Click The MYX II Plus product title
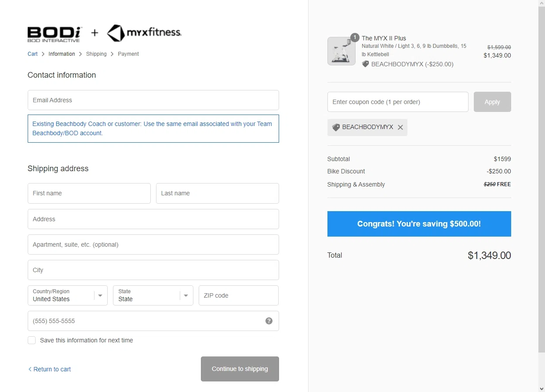This screenshot has width=545, height=392. (384, 38)
